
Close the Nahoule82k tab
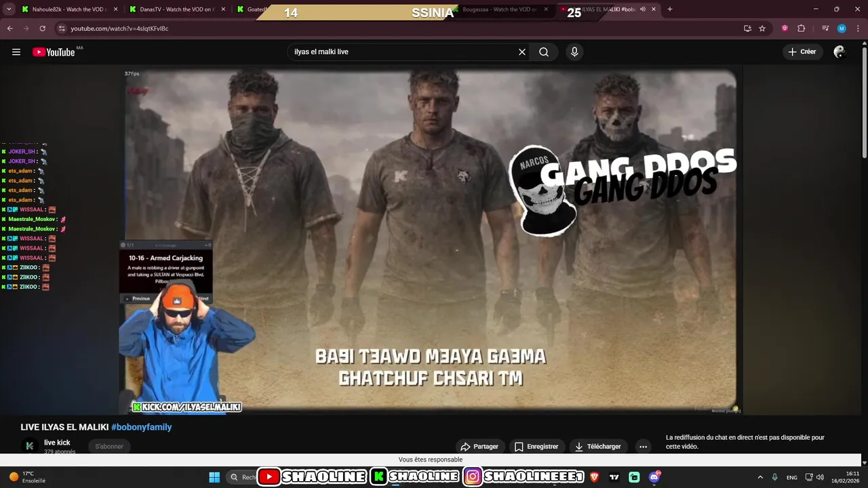pyautogui.click(x=115, y=9)
